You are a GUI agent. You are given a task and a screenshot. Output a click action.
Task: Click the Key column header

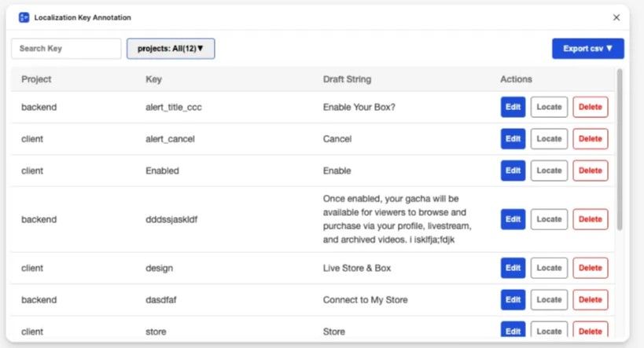(x=153, y=79)
